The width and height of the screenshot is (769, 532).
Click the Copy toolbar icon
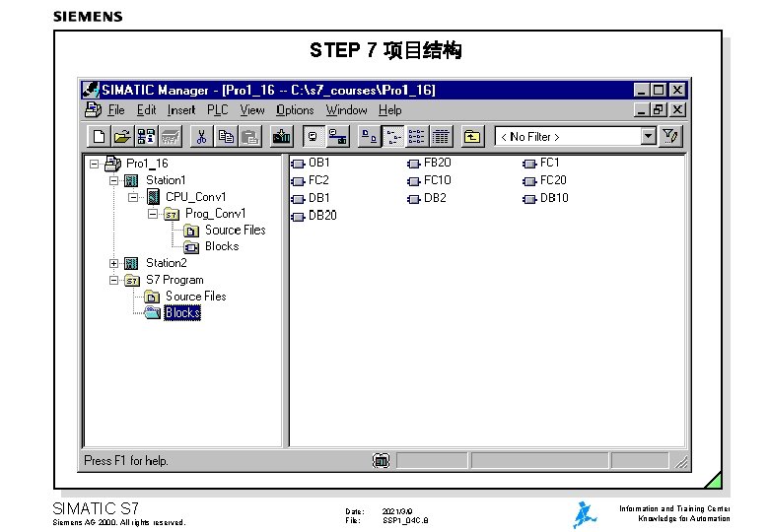pyautogui.click(x=226, y=136)
